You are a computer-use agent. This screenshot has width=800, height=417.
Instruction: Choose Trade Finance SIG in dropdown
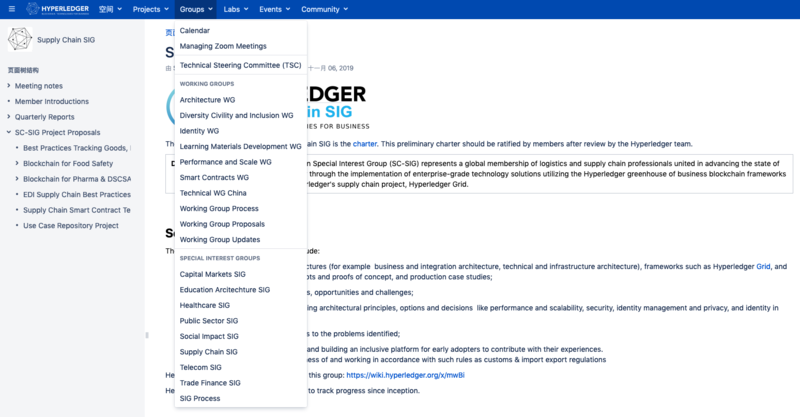[x=210, y=383]
